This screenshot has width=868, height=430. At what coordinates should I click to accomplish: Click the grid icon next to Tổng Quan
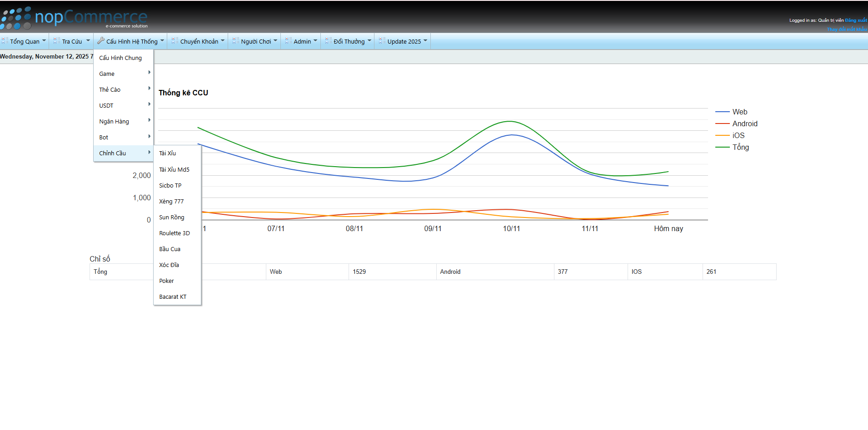5,41
